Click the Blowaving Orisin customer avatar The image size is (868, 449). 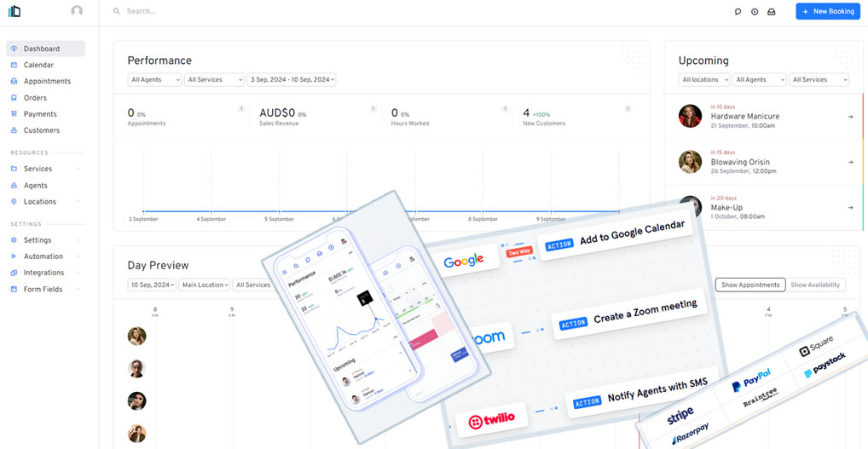click(x=691, y=162)
